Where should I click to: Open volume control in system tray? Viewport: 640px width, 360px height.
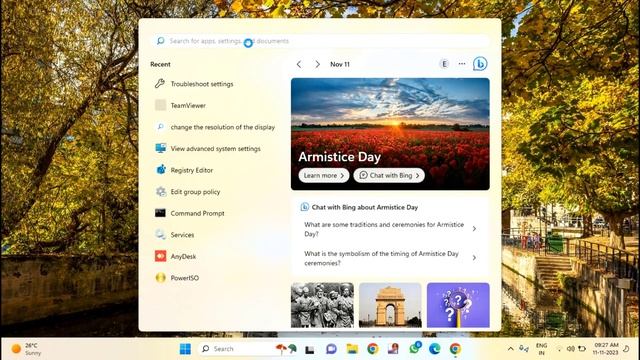pos(571,349)
